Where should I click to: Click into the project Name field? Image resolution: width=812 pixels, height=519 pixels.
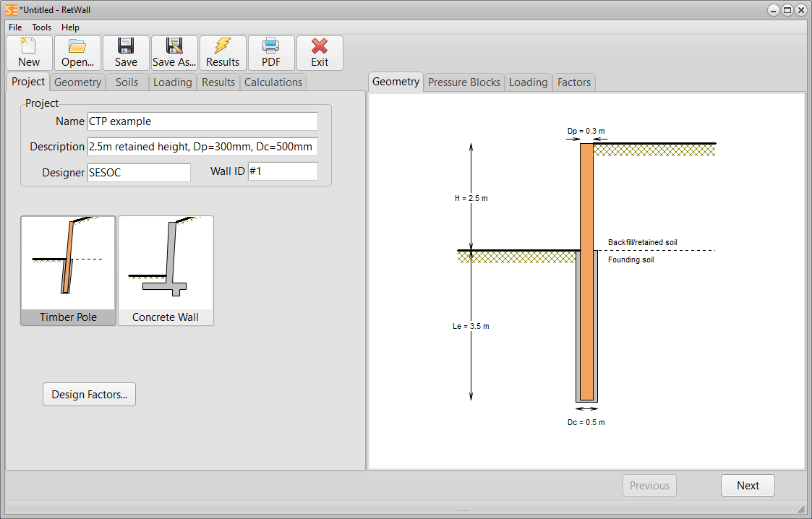pyautogui.click(x=202, y=121)
